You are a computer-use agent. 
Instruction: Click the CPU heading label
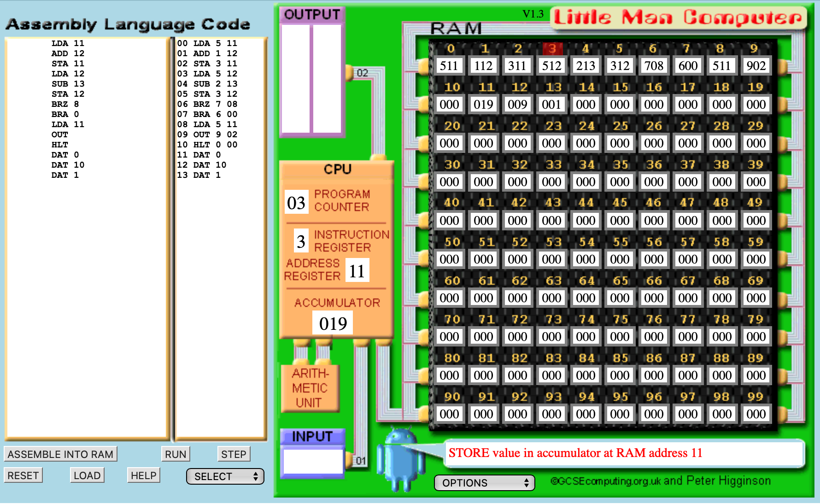338,169
